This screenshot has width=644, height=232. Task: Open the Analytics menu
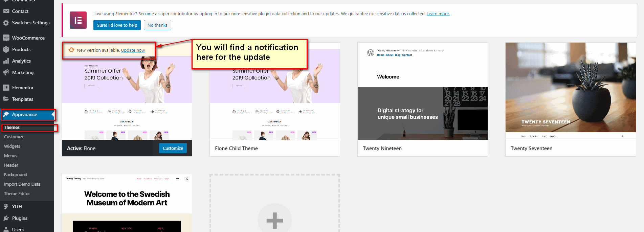tap(21, 61)
